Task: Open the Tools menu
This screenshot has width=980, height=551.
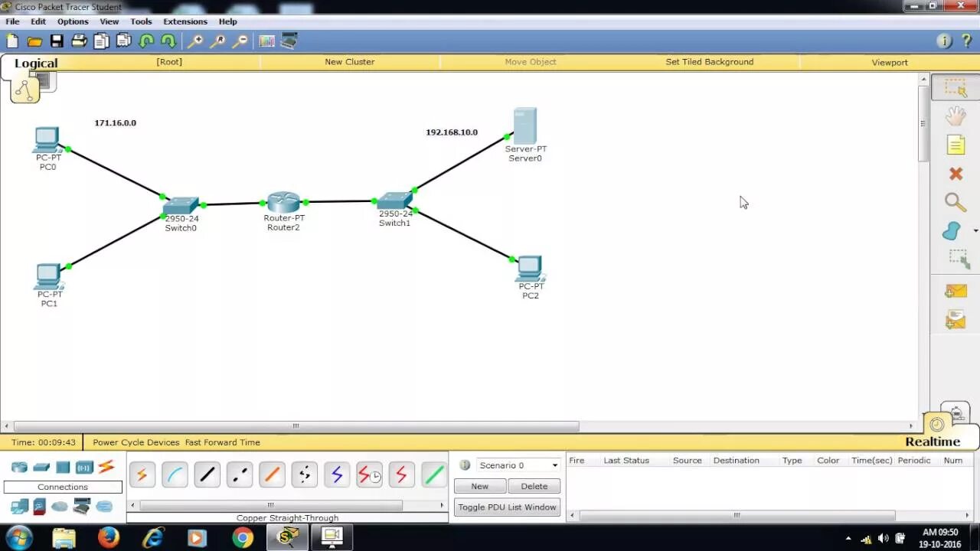Action: (x=141, y=21)
